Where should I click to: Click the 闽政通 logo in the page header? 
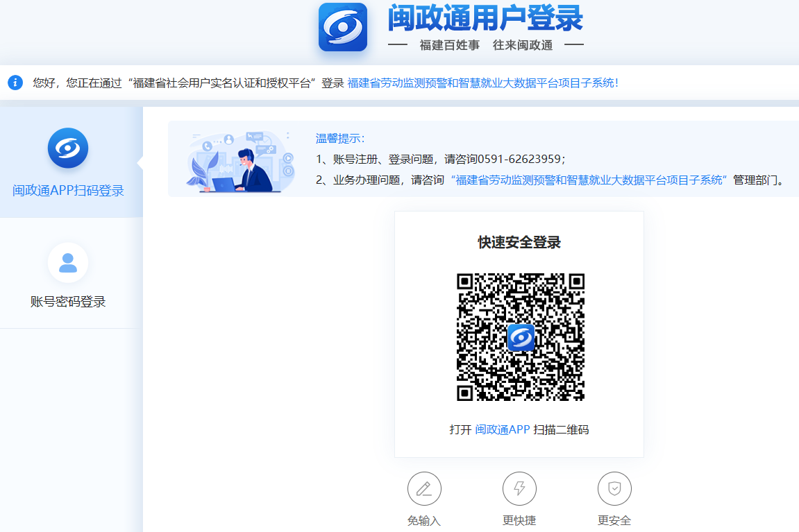pyautogui.click(x=342, y=27)
